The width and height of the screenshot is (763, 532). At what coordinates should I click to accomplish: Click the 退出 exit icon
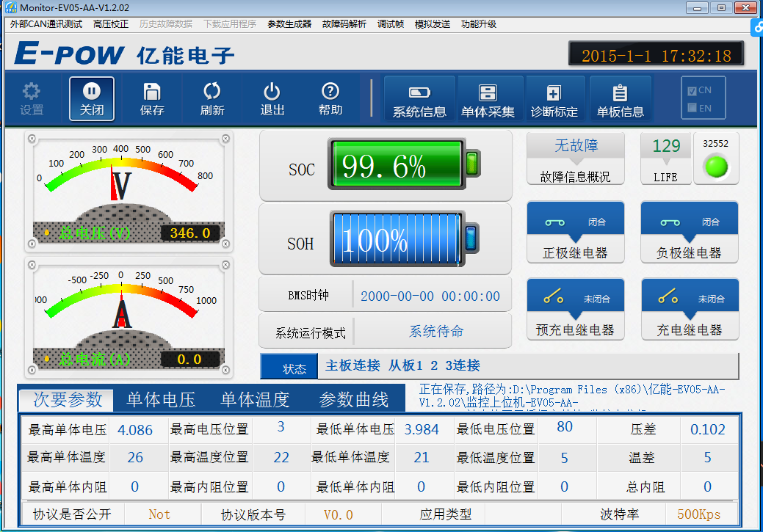(271, 98)
